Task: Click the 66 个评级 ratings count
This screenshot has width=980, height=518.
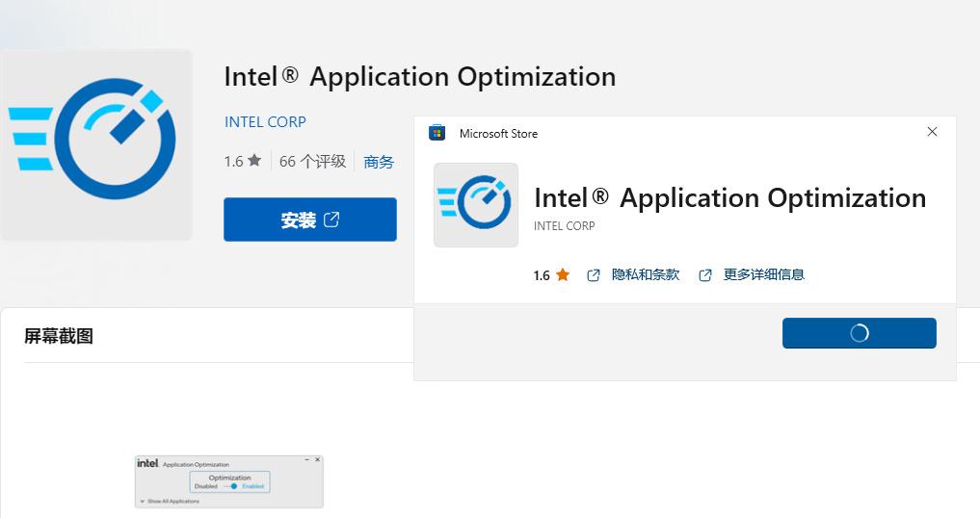Action: coord(312,162)
